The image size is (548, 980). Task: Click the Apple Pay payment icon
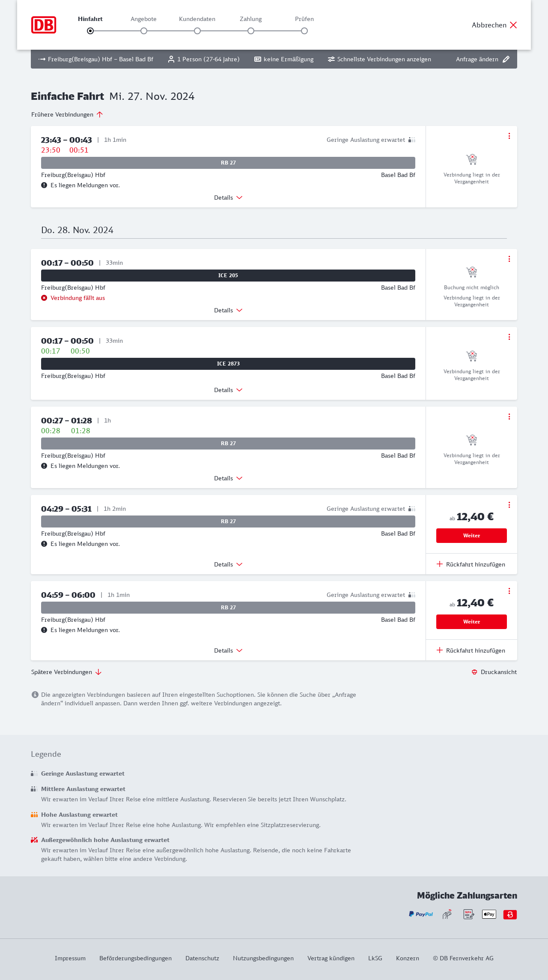click(489, 914)
